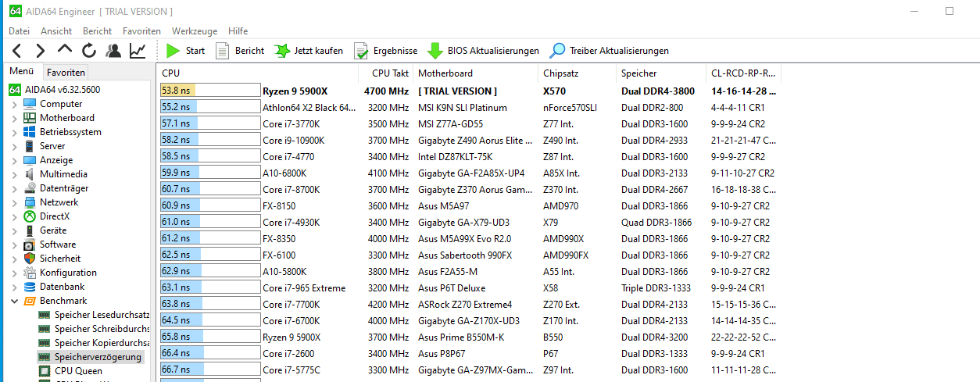Expand the Computer tree node
Screen dimensions: 980x382
coord(13,104)
